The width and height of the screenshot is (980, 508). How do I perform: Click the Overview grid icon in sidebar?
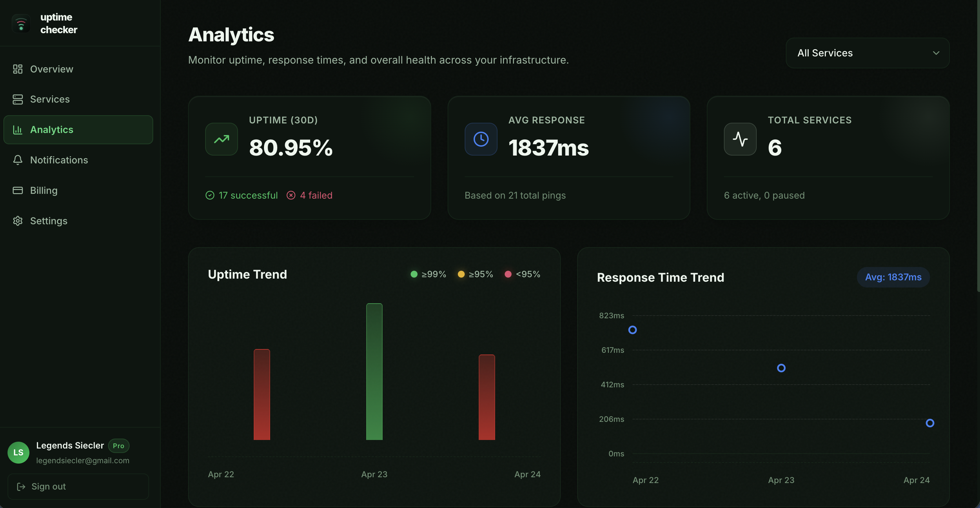[x=17, y=69]
